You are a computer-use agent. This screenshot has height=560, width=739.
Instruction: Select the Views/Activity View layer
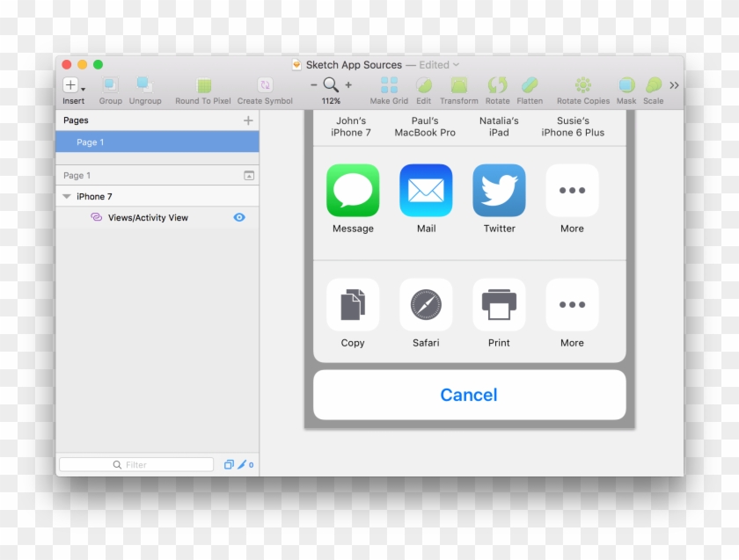157,217
